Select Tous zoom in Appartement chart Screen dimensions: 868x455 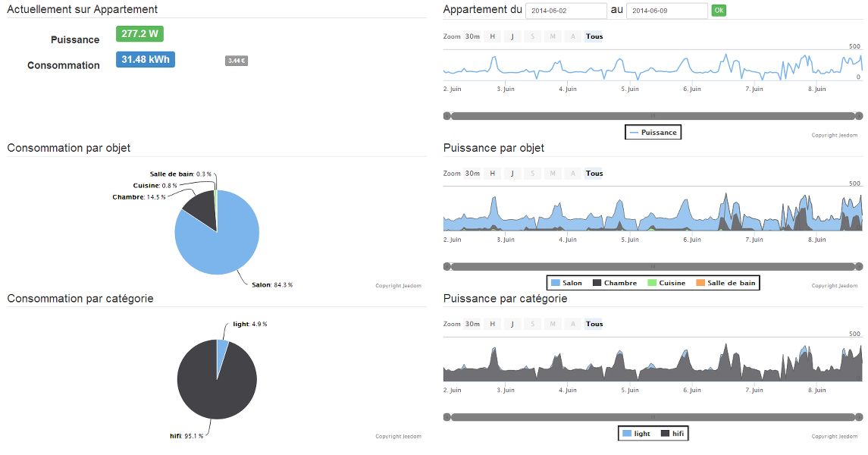tap(594, 36)
